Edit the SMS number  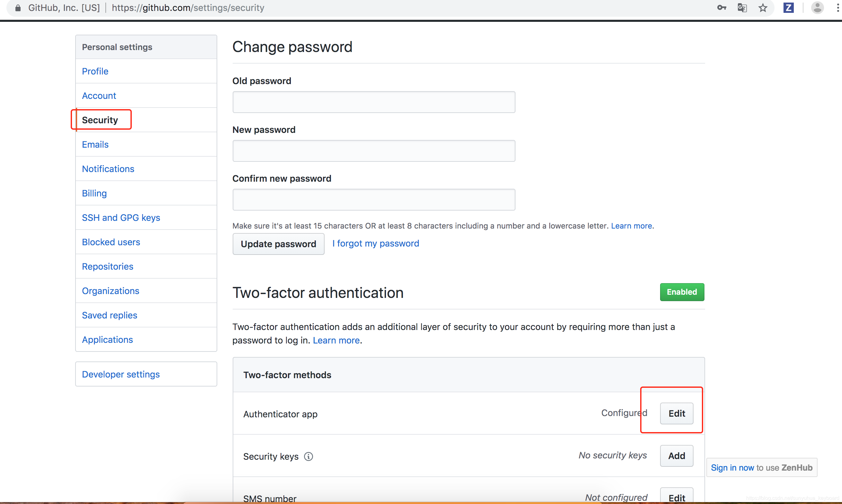point(676,498)
